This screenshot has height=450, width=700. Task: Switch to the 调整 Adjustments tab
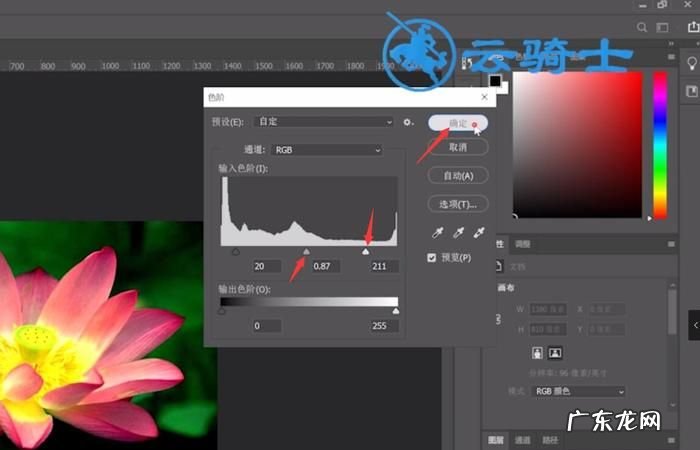[x=523, y=244]
